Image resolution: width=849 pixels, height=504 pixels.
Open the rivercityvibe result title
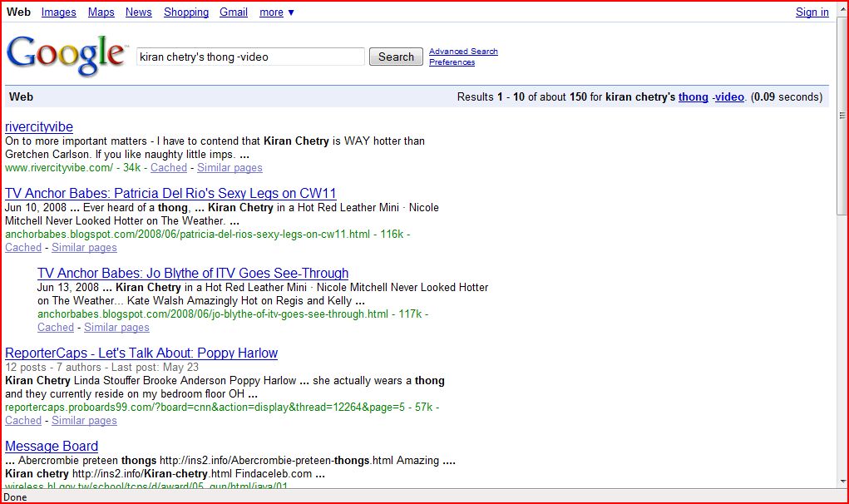click(39, 126)
